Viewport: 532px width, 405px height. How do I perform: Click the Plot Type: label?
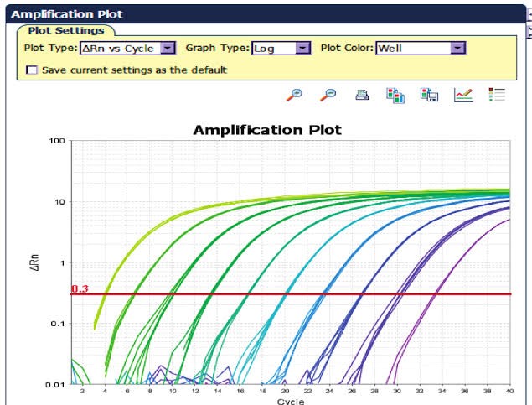[x=51, y=48]
